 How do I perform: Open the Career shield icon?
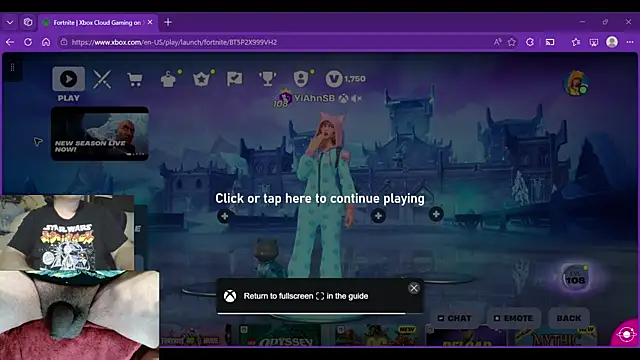[301, 79]
